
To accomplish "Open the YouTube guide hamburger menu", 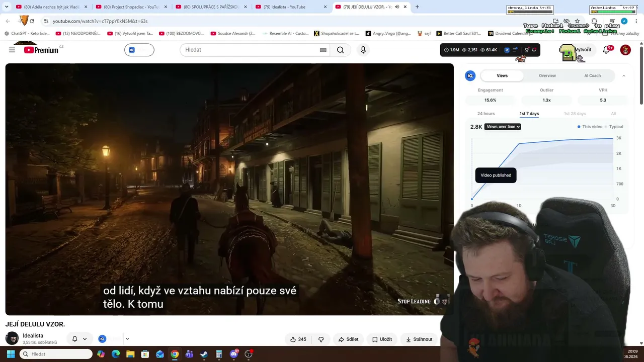I will point(12,50).
